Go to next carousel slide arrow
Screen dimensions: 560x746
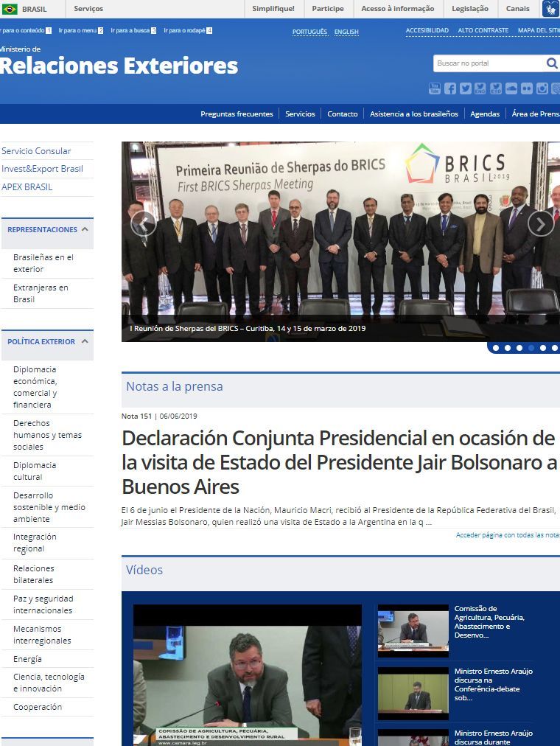(541, 223)
